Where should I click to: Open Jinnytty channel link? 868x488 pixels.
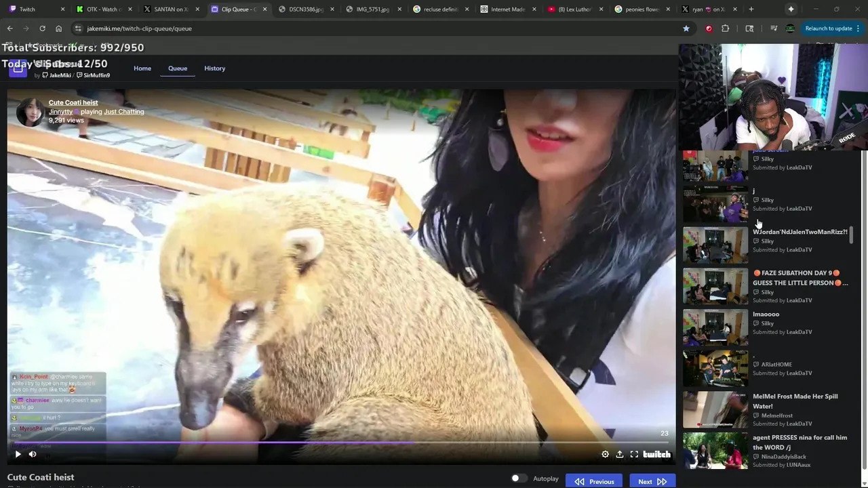[x=60, y=111]
